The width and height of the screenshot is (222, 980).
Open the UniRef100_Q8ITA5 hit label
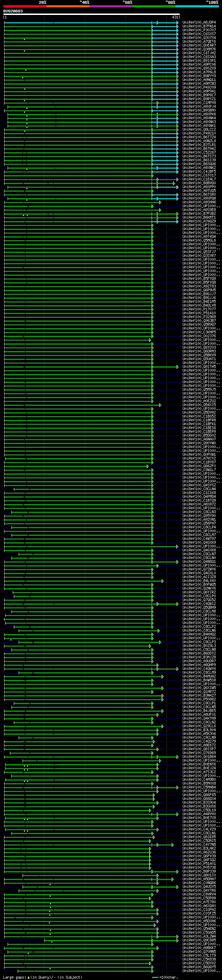(x=199, y=366)
